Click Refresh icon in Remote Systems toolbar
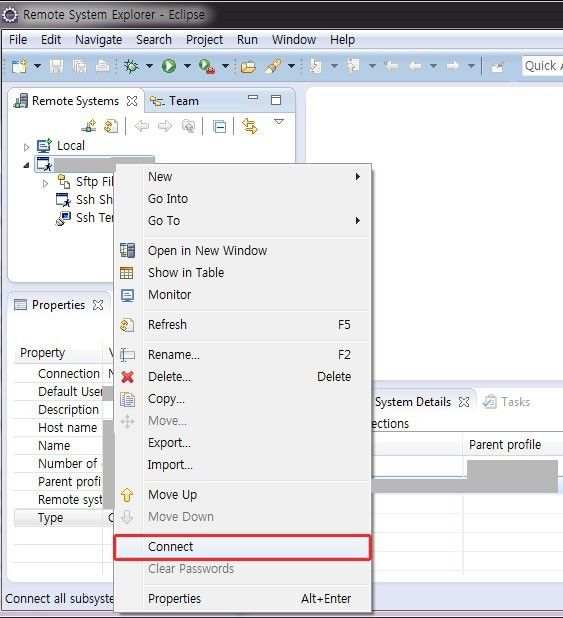Image resolution: width=563 pixels, height=618 pixels. point(111,126)
